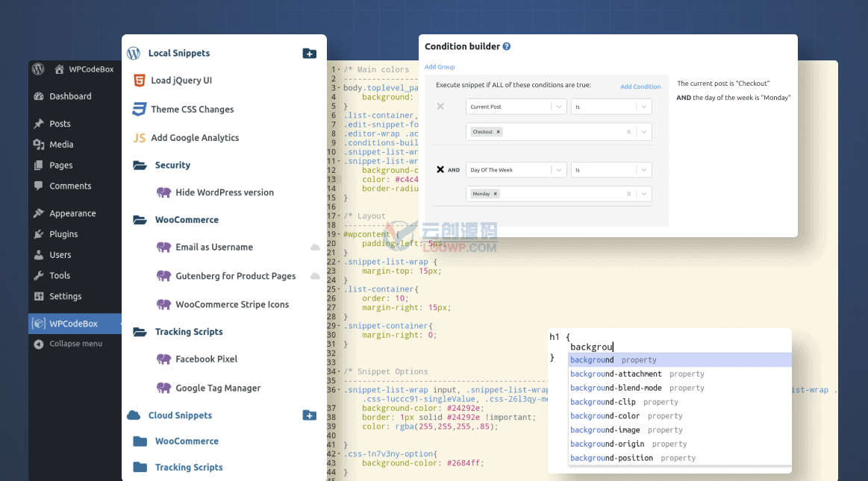This screenshot has height=481, width=868.
Task: Remove the Current Post condition
Action: pos(440,106)
